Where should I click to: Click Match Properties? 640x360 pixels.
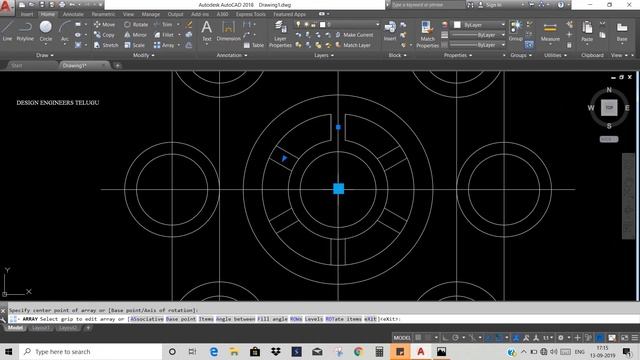427,34
